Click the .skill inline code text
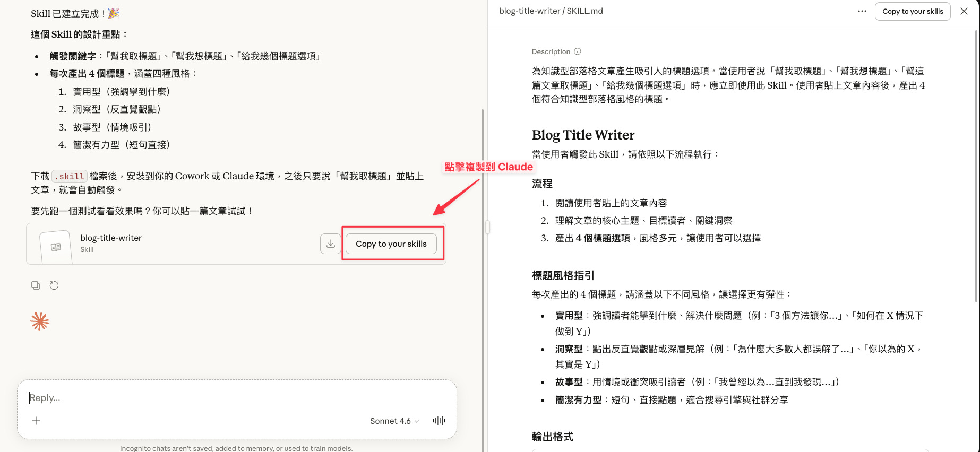The width and height of the screenshot is (980, 452). coord(70,176)
